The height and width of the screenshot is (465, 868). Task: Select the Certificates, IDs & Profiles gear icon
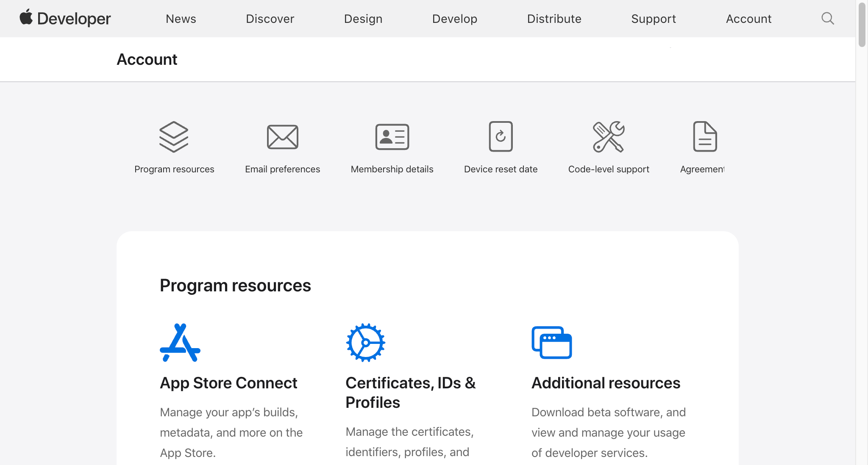point(365,342)
